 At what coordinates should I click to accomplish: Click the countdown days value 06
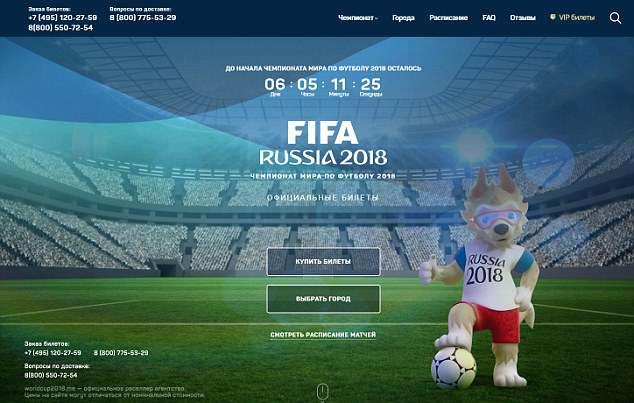click(275, 84)
